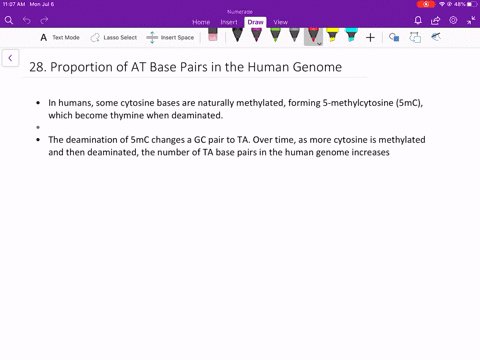Image resolution: width=480 pixels, height=360 pixels.
Task: Toggle the drawing with touch icon
Action: pyautogui.click(x=436, y=37)
